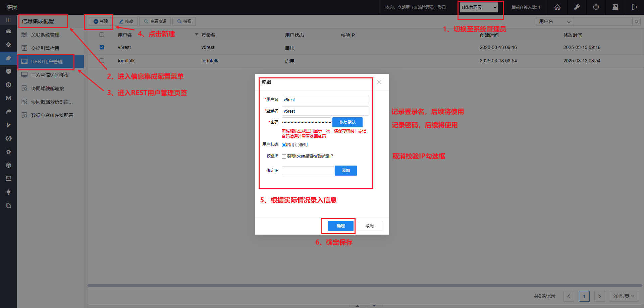
Task: Open 交换引擎栏目 menu item
Action: pyautogui.click(x=50, y=48)
